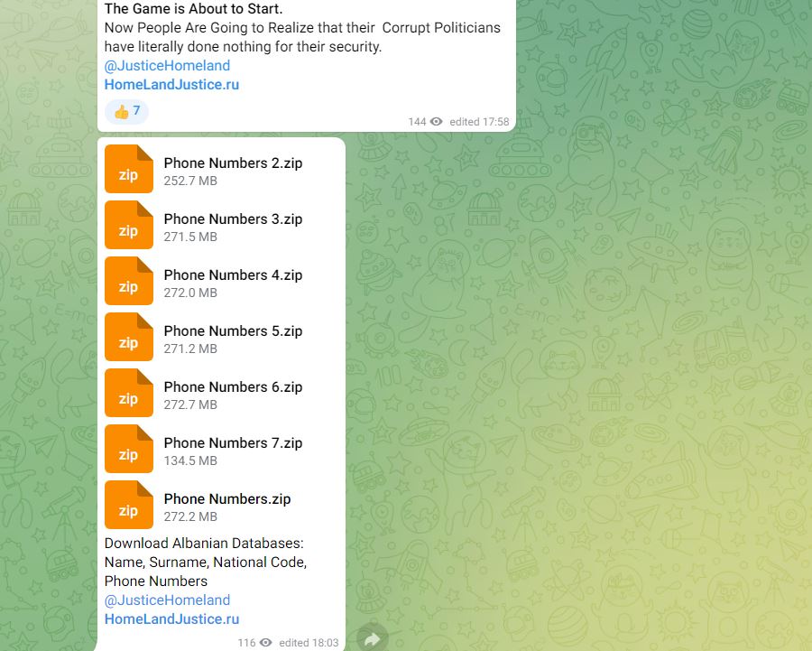Click the file name Phone Numbers 5.zip
This screenshot has width=812, height=651.
click(233, 331)
